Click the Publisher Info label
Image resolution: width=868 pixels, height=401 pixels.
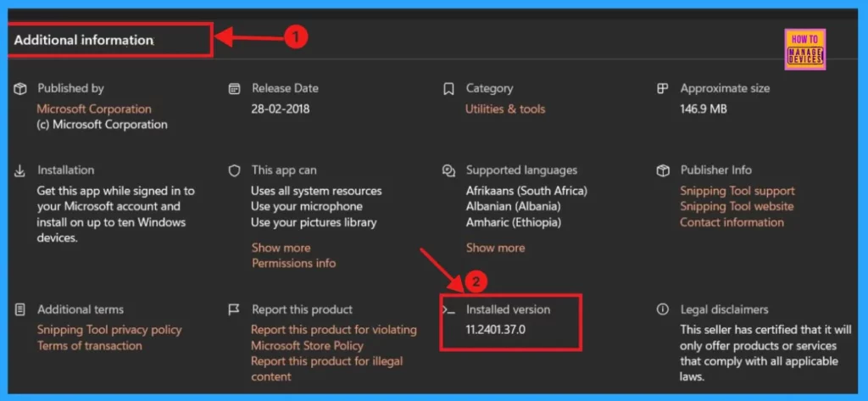(x=716, y=170)
